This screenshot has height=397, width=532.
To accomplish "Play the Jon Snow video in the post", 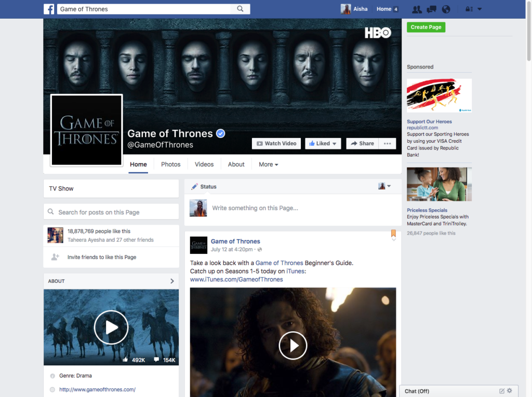I will [292, 345].
